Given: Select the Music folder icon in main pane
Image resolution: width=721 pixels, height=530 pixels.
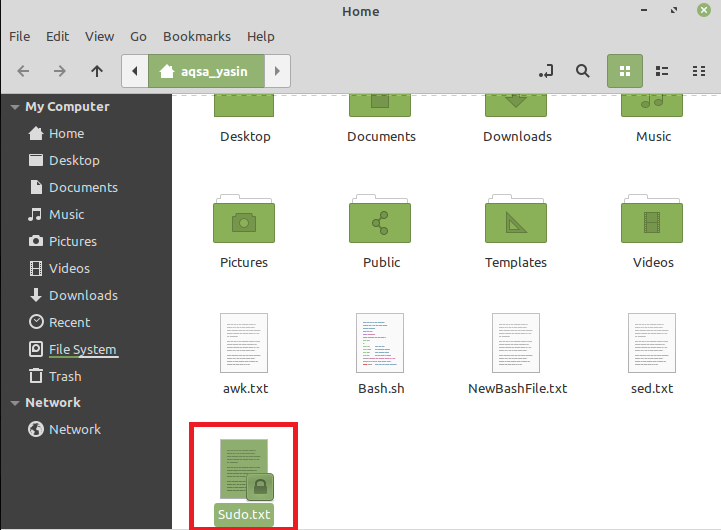Looking at the screenshot, I should pos(652,106).
